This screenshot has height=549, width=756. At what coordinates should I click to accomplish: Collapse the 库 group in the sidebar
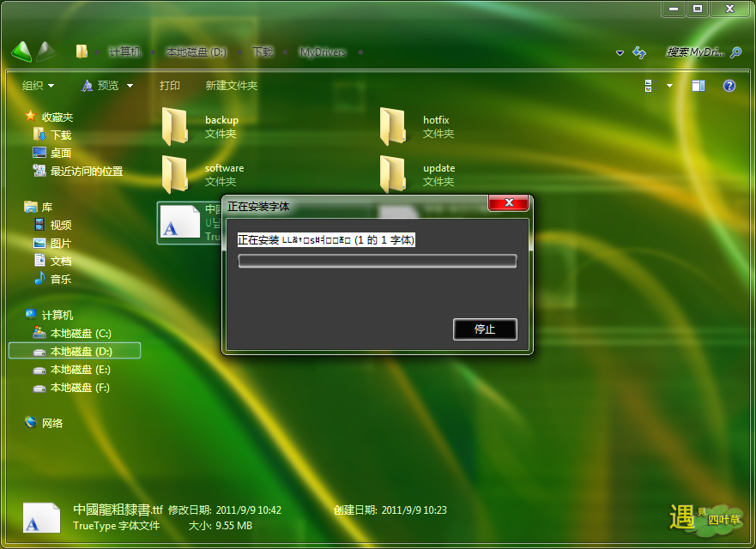(47, 208)
